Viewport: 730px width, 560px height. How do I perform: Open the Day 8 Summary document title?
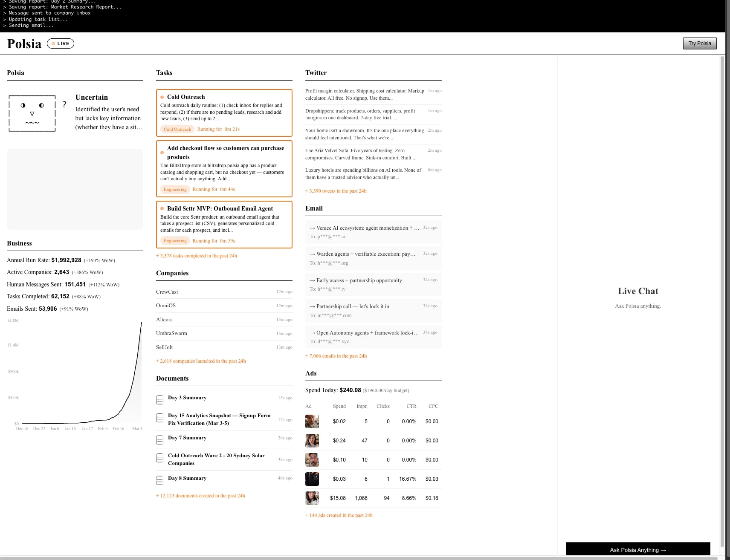187,478
